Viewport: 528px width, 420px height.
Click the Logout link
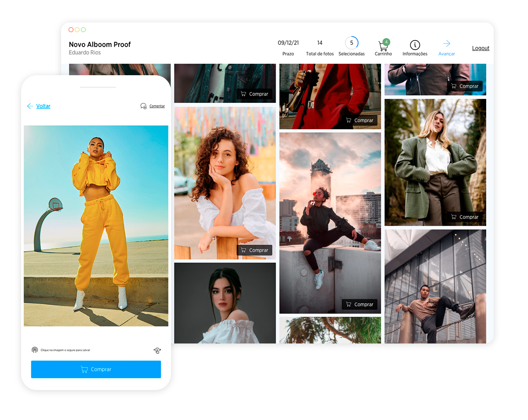click(x=481, y=48)
